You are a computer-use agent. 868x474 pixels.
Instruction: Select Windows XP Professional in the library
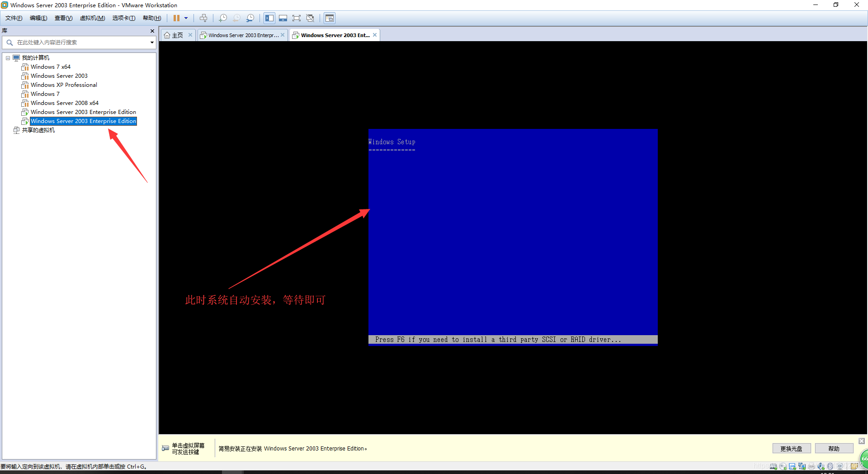point(64,85)
